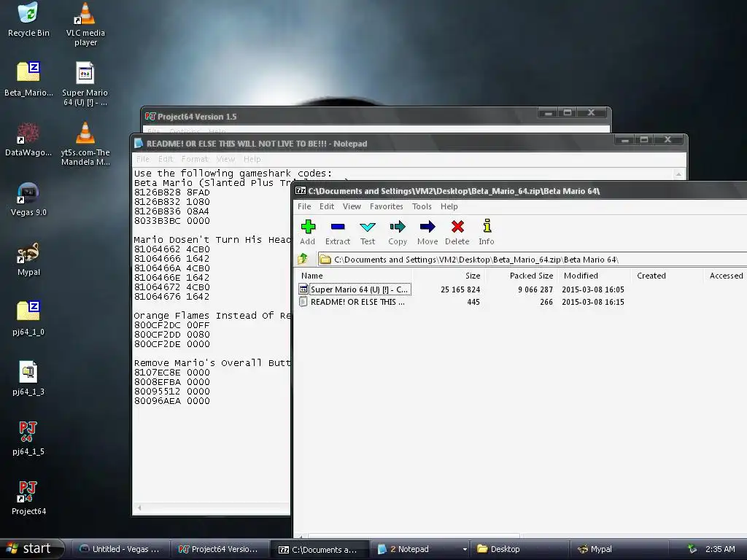
Task: Click the 7-Zip address path field
Action: [x=532, y=260]
